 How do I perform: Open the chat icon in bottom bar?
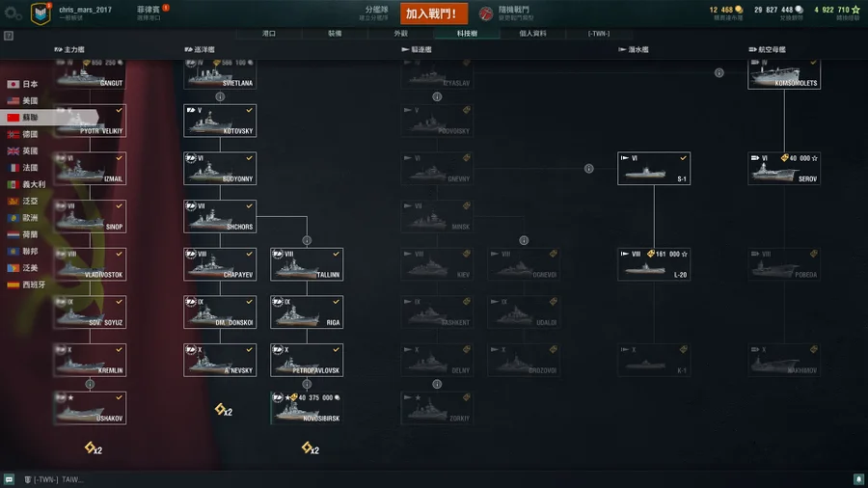pyautogui.click(x=9, y=479)
